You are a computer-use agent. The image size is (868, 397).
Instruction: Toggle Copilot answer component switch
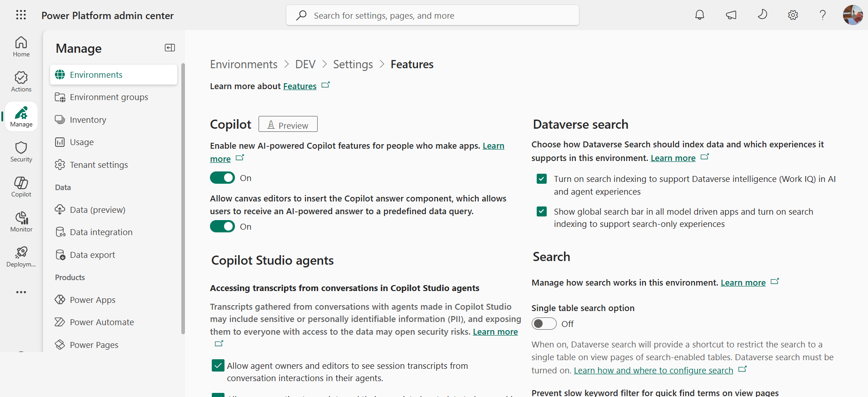pos(222,226)
